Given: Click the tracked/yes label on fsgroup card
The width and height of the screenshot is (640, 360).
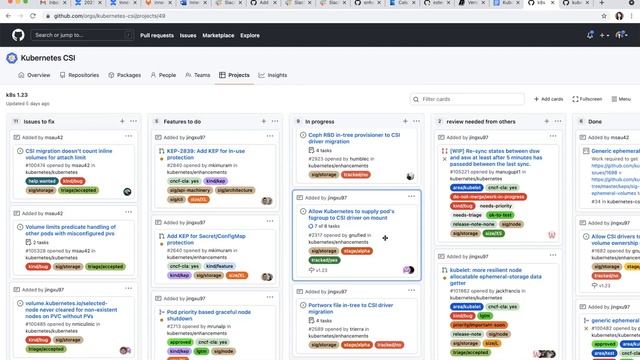Looking at the screenshot, I should click(x=324, y=260).
